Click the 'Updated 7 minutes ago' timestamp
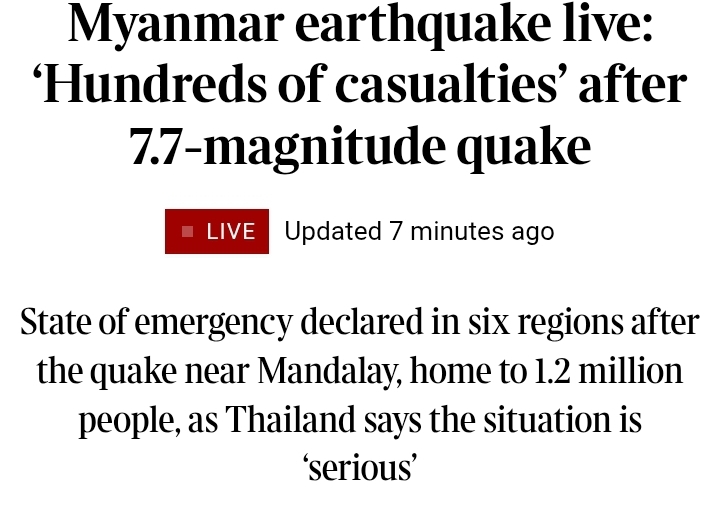720x528 pixels. pyautogui.click(x=419, y=231)
